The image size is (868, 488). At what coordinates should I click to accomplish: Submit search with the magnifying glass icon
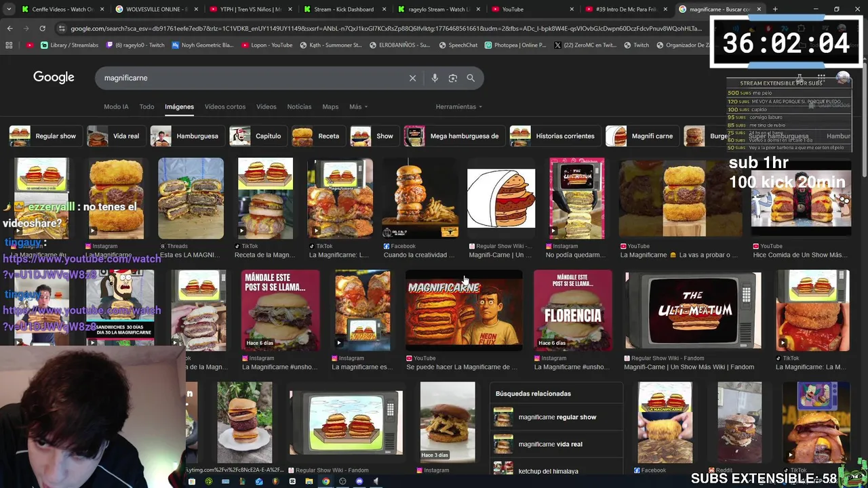click(x=471, y=78)
